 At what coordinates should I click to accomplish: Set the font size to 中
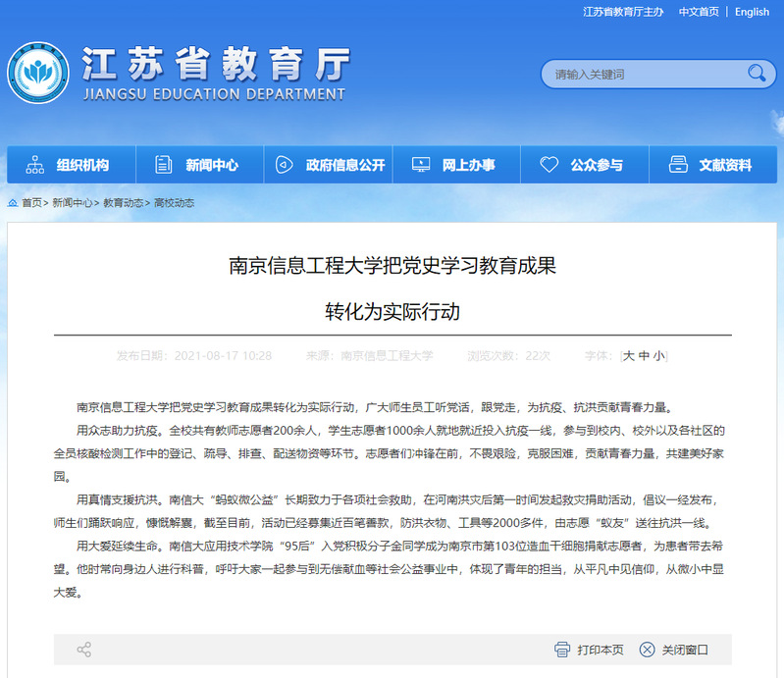[644, 355]
